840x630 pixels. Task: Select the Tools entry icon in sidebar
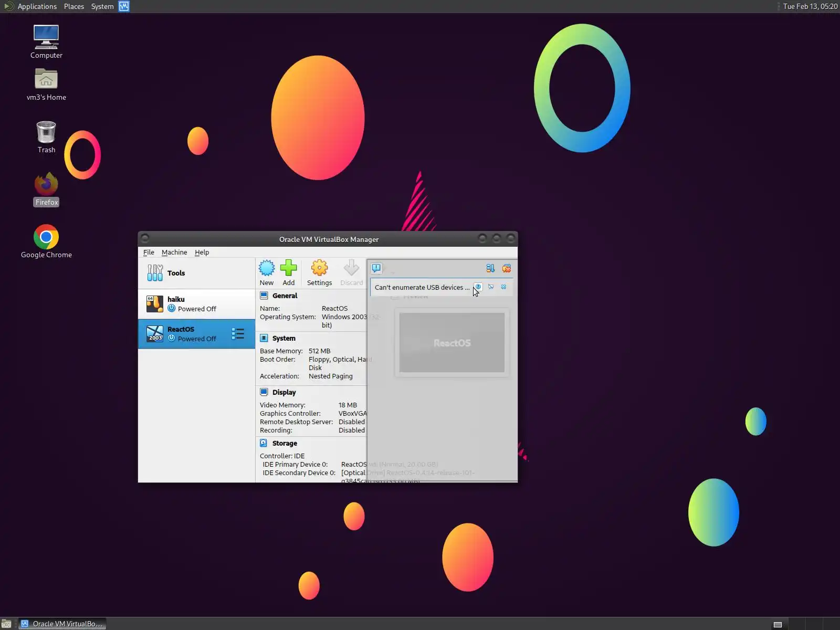pos(155,272)
